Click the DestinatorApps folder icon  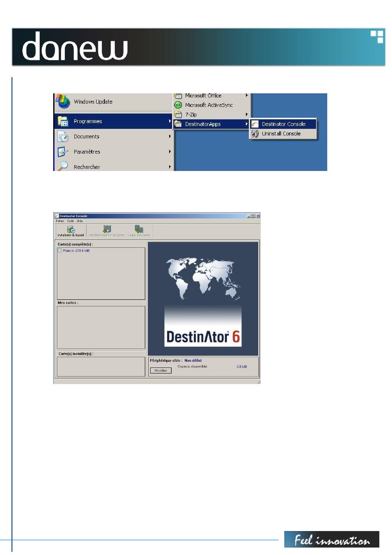click(x=178, y=124)
